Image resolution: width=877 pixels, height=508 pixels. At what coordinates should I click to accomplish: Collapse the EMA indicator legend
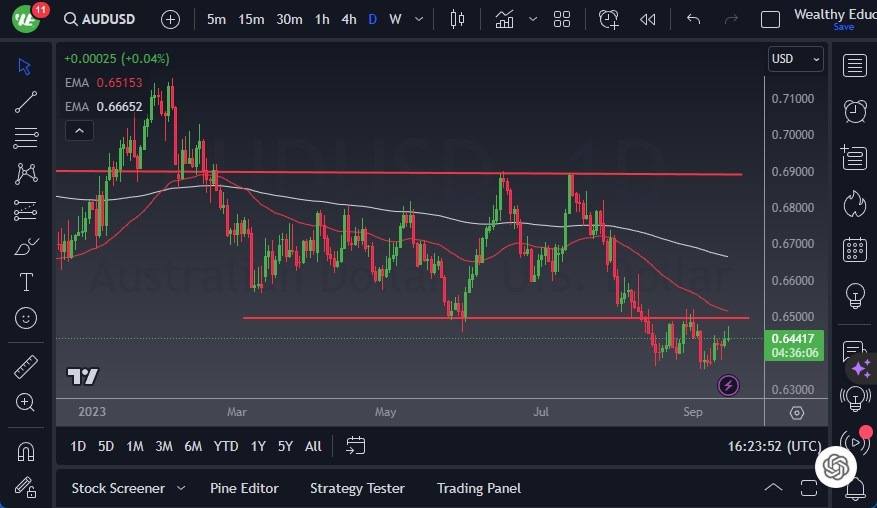click(x=78, y=130)
